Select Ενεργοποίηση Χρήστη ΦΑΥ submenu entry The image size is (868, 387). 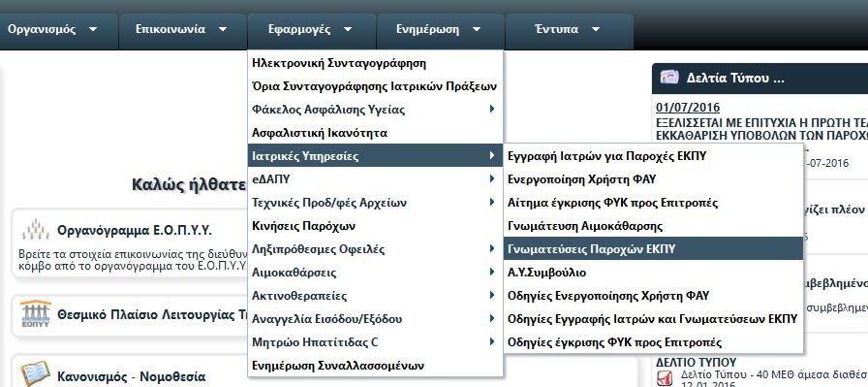(x=653, y=179)
